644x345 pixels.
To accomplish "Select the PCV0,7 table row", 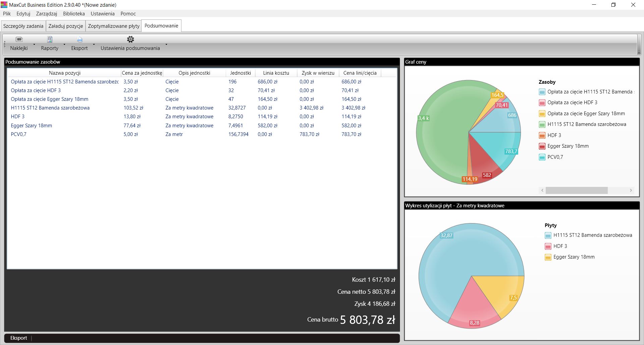I will (19, 134).
